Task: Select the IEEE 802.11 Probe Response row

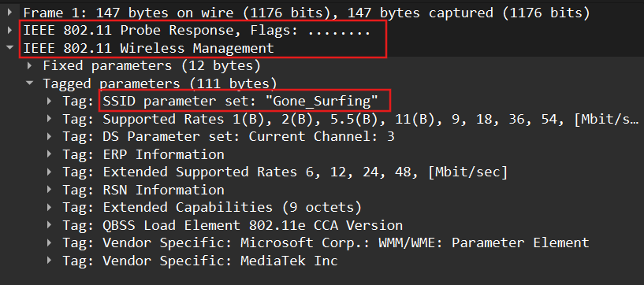Action: (322, 31)
